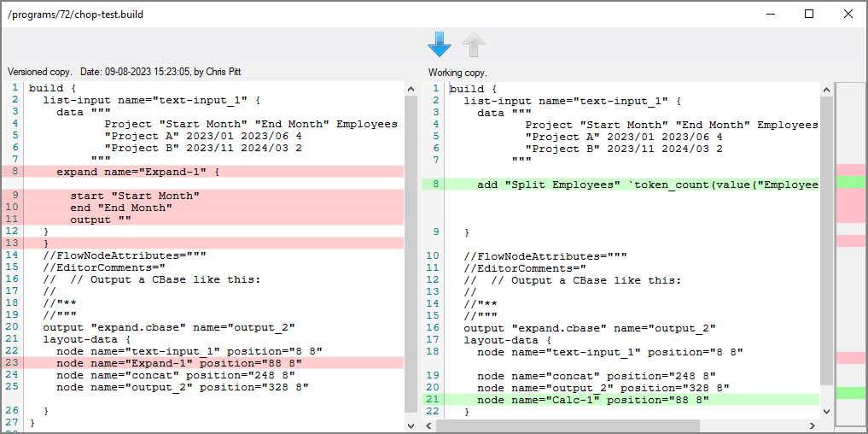This screenshot has width=868, height=434.
Task: Click working copy pane scroll up arrow
Action: [826, 89]
